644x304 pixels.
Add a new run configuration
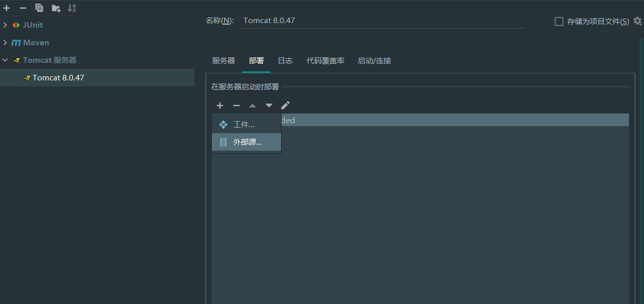click(7, 8)
